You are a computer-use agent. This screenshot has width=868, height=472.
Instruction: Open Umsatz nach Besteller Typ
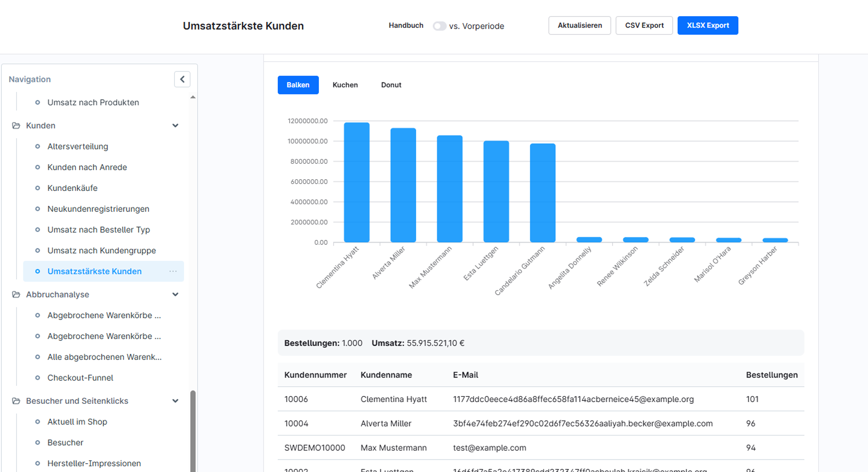click(x=99, y=230)
